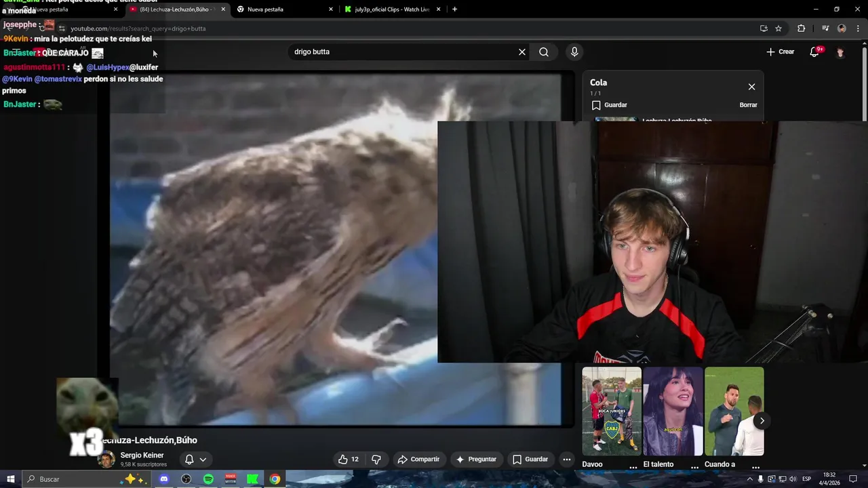
Task: Open the Sergio Keiner channel link
Action: pyautogui.click(x=142, y=455)
